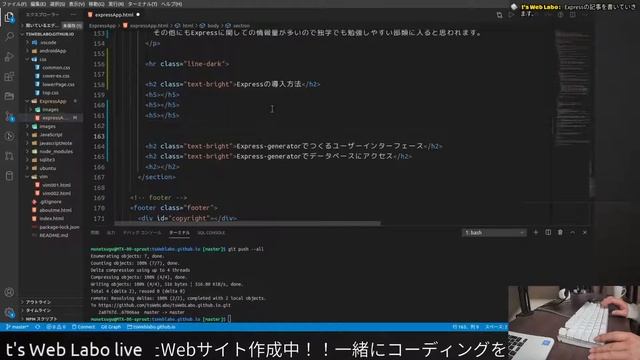640x360 pixels.
Task: Expand the Open Editors section
Action: tap(51, 25)
